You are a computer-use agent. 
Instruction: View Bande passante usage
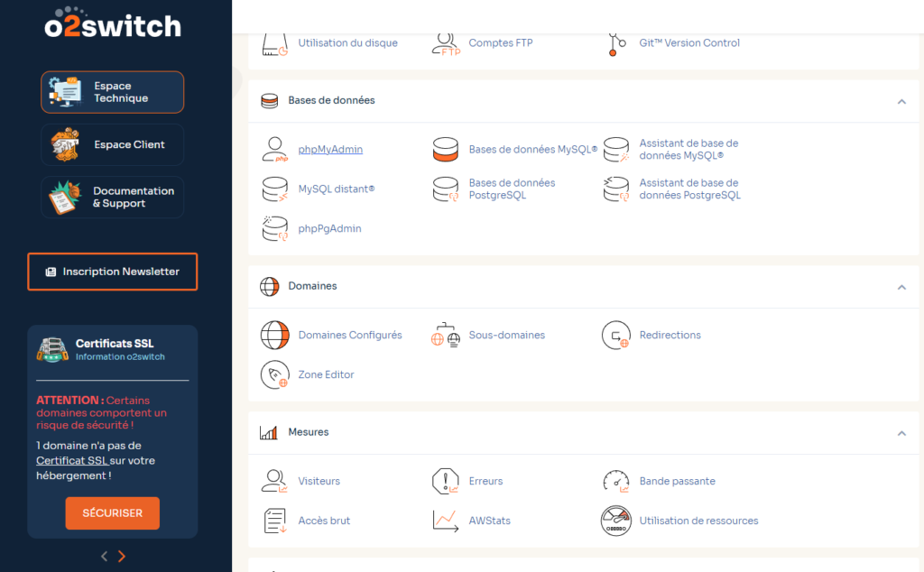coord(677,481)
